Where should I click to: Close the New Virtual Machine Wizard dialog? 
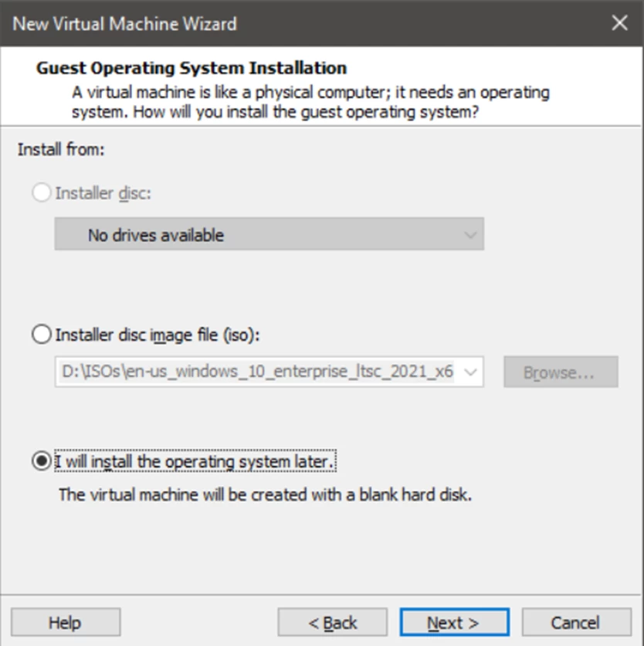click(619, 23)
